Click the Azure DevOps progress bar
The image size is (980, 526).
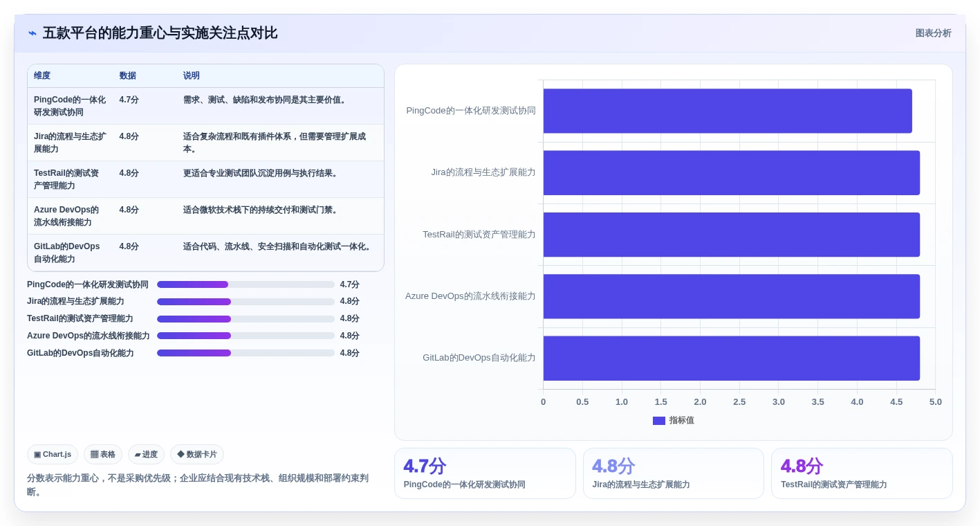coord(246,336)
